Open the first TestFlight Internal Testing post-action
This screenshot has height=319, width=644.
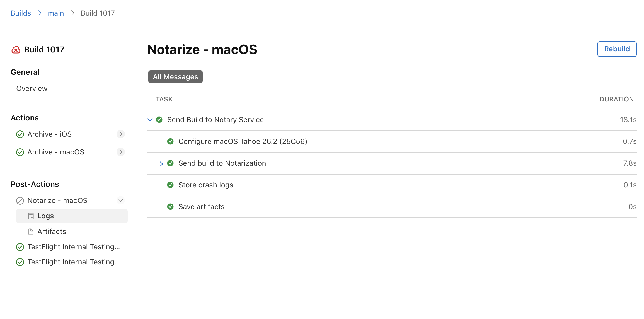[x=74, y=247]
